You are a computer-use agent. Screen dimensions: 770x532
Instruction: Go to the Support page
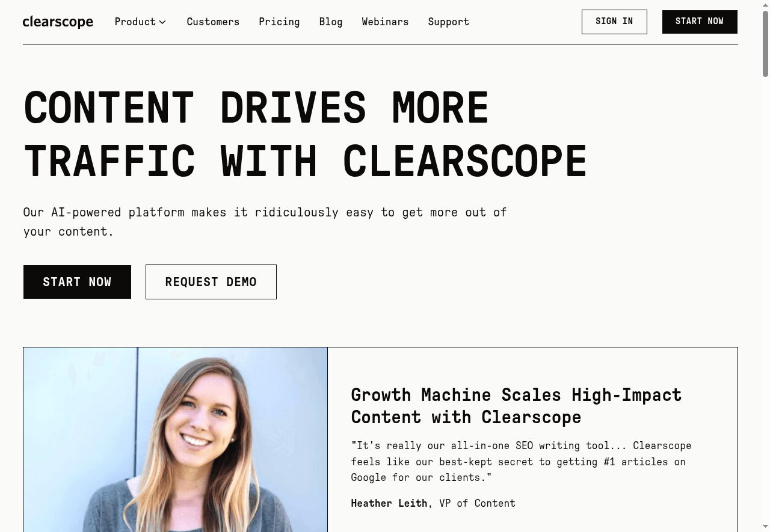click(x=448, y=22)
